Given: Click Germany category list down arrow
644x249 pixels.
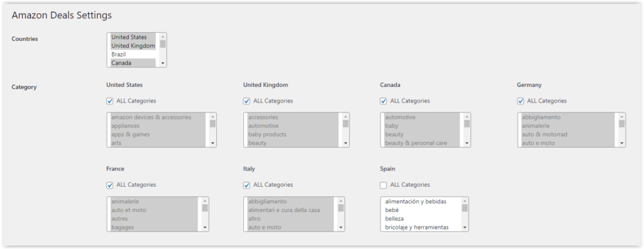Looking at the screenshot, I should pos(621,143).
